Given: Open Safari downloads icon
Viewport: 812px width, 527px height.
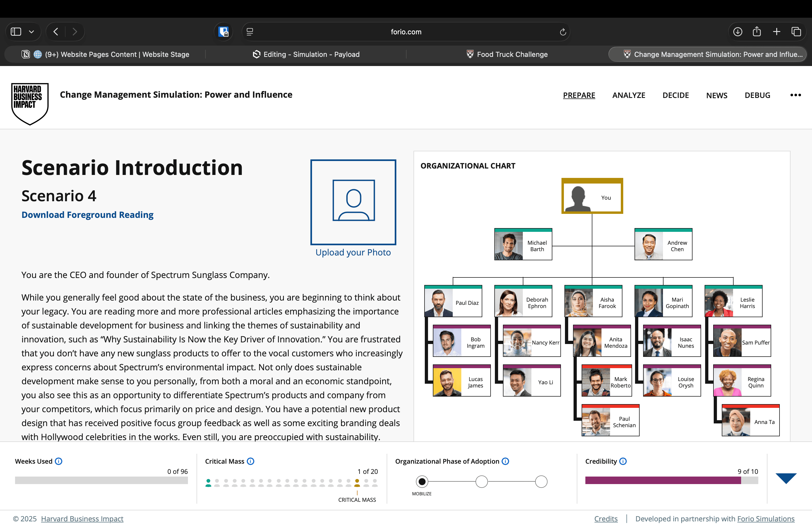Looking at the screenshot, I should point(737,32).
